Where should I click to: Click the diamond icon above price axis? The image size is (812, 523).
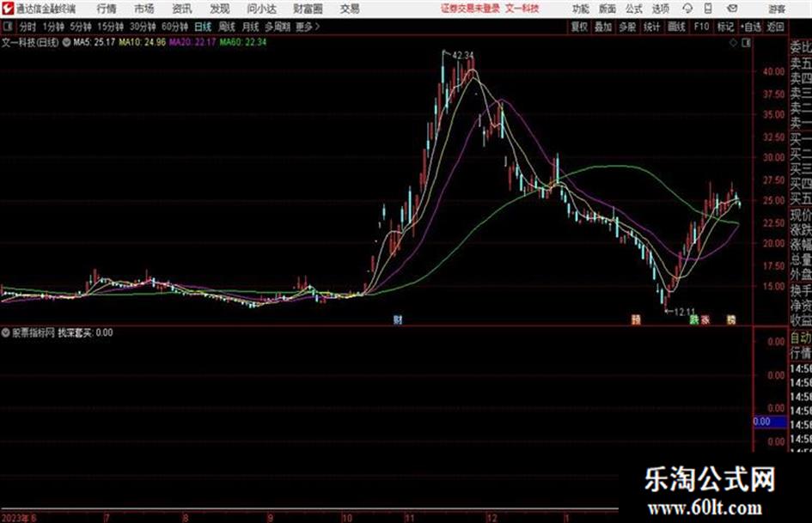click(x=733, y=43)
